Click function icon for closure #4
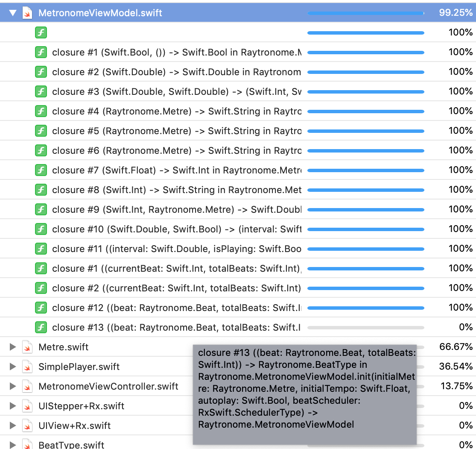The image size is (476, 449). [41, 111]
